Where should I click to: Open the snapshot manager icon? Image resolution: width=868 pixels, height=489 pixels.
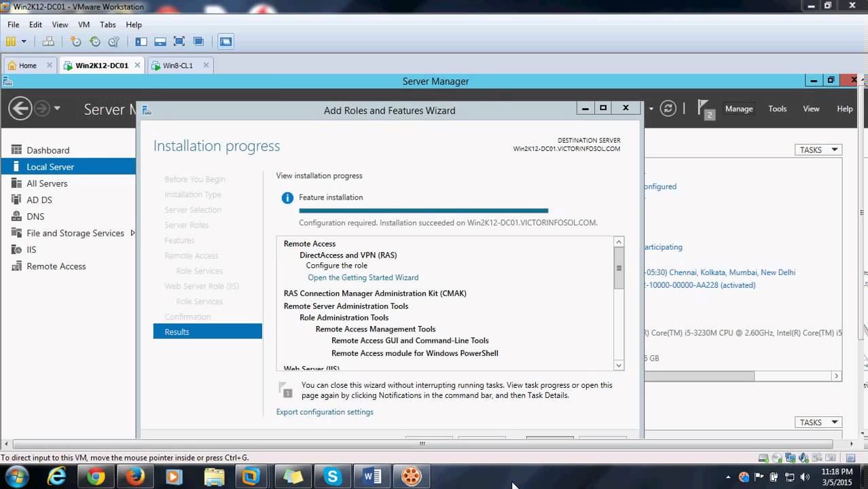pos(113,41)
